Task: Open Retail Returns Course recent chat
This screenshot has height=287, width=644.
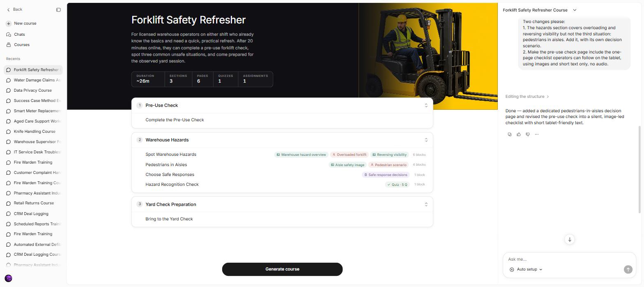Action: pos(33,203)
